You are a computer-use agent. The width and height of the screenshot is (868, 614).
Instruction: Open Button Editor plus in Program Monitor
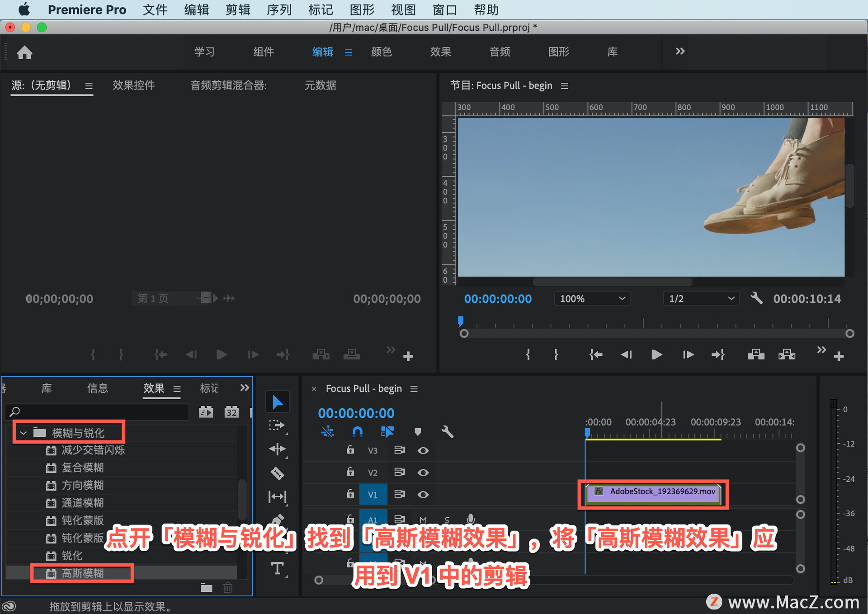(839, 356)
